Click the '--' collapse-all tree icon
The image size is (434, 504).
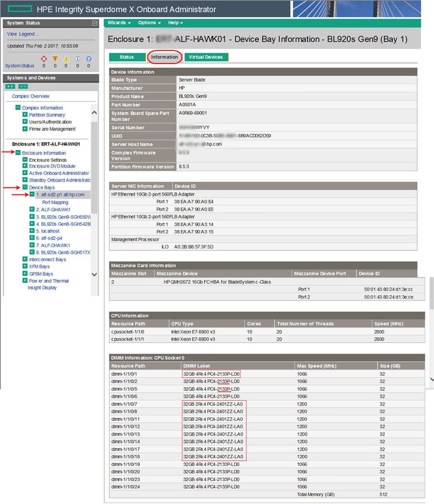click(x=23, y=86)
